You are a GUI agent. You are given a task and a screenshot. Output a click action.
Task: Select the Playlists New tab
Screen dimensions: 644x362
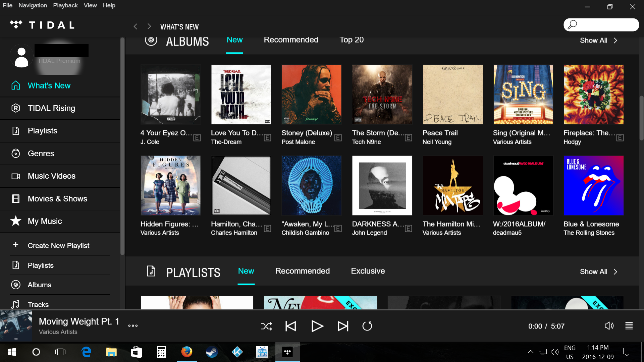click(246, 271)
